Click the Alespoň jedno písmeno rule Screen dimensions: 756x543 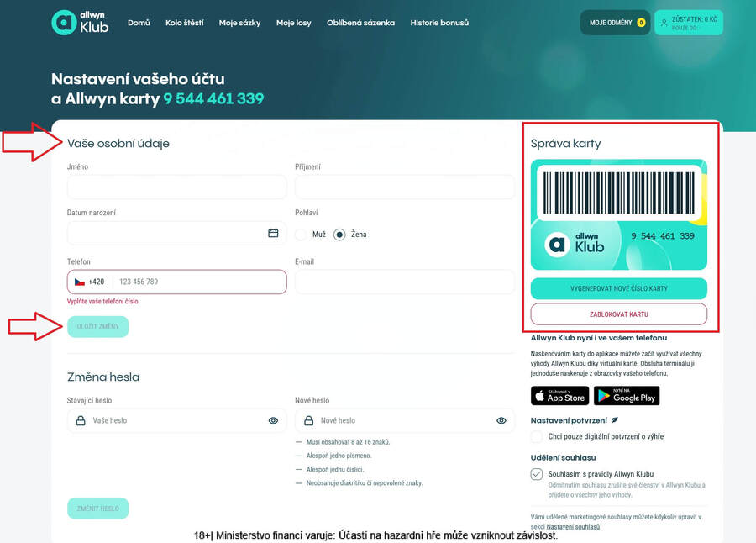pos(339,456)
